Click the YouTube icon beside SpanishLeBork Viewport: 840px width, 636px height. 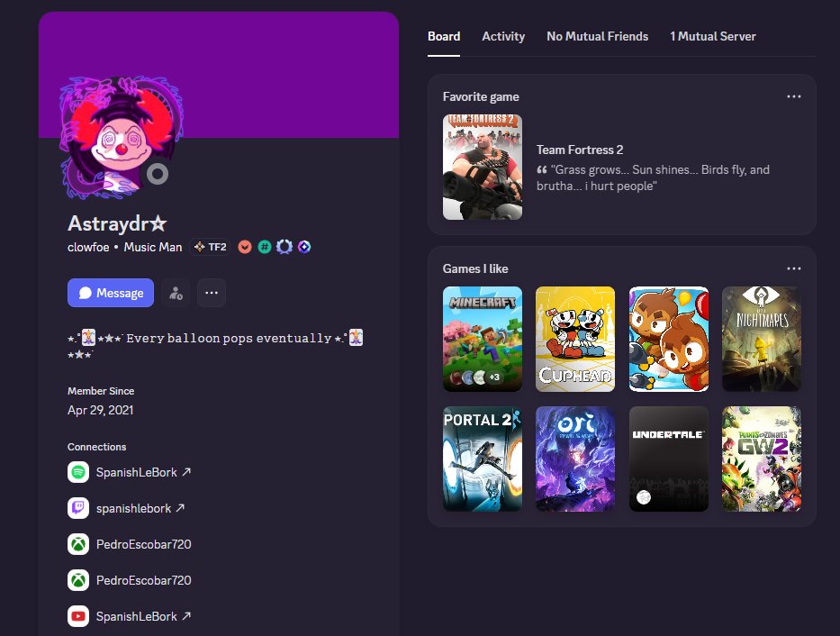(77, 616)
